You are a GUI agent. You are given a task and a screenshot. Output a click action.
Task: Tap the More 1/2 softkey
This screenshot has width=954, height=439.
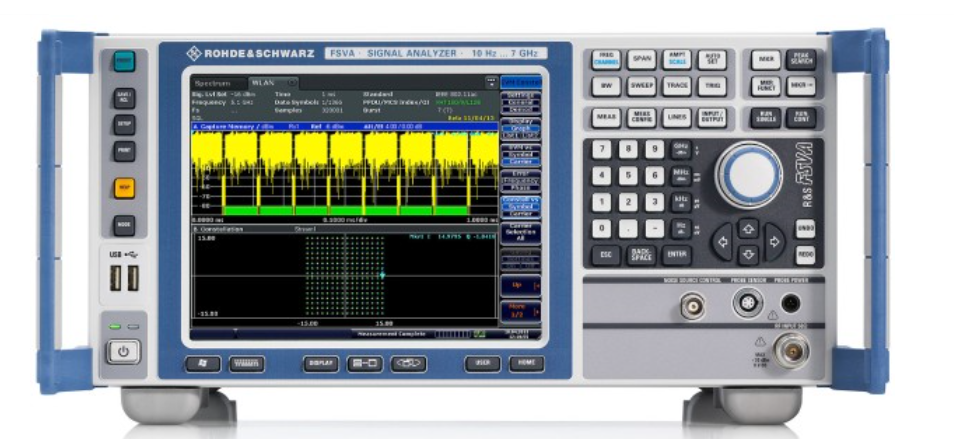[520, 311]
